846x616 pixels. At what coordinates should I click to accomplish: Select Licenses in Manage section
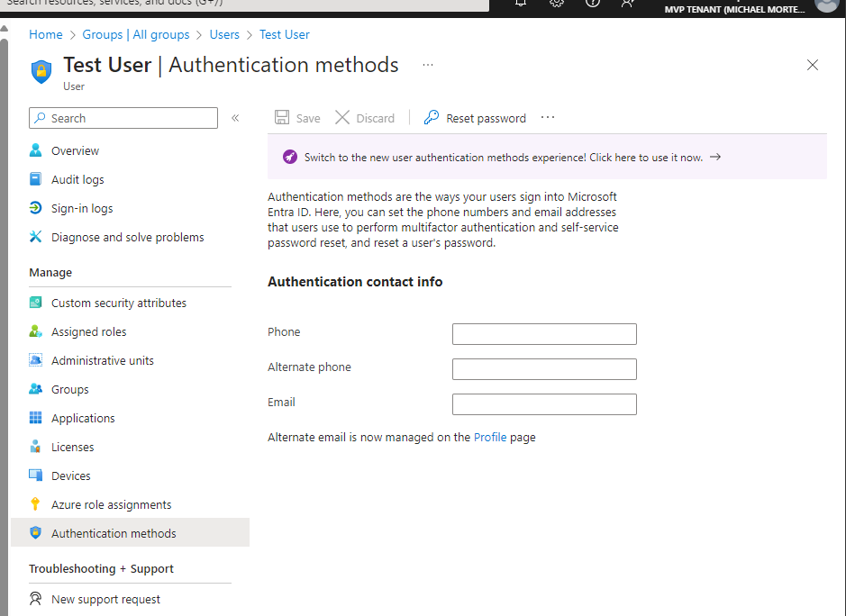(x=72, y=447)
